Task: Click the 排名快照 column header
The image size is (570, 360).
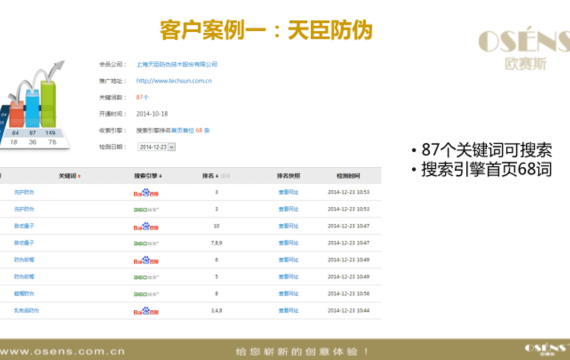Action: [x=288, y=176]
